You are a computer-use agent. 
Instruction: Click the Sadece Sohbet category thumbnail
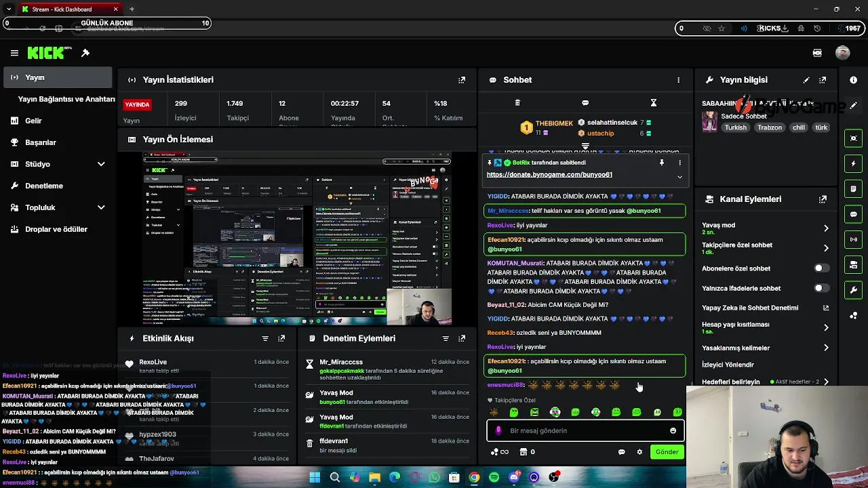point(709,121)
